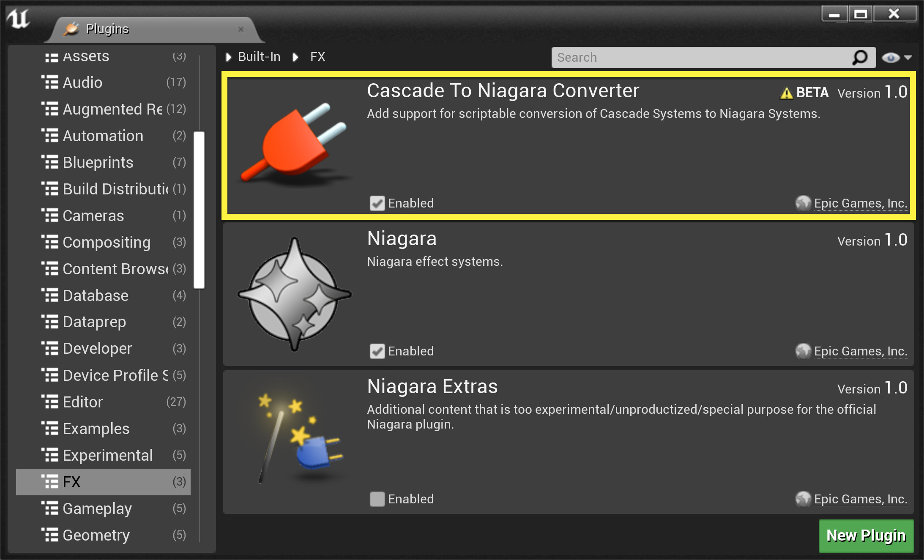Click the New Plugin button

tap(866, 536)
